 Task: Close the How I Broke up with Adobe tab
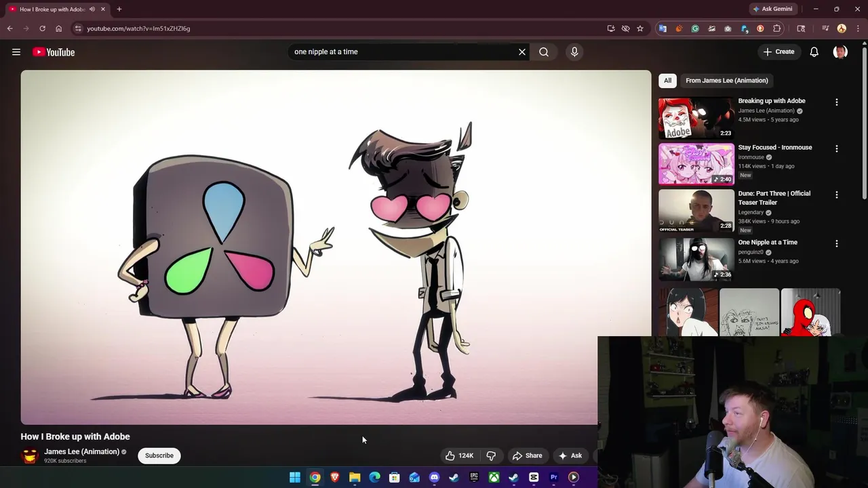pyautogui.click(x=102, y=9)
